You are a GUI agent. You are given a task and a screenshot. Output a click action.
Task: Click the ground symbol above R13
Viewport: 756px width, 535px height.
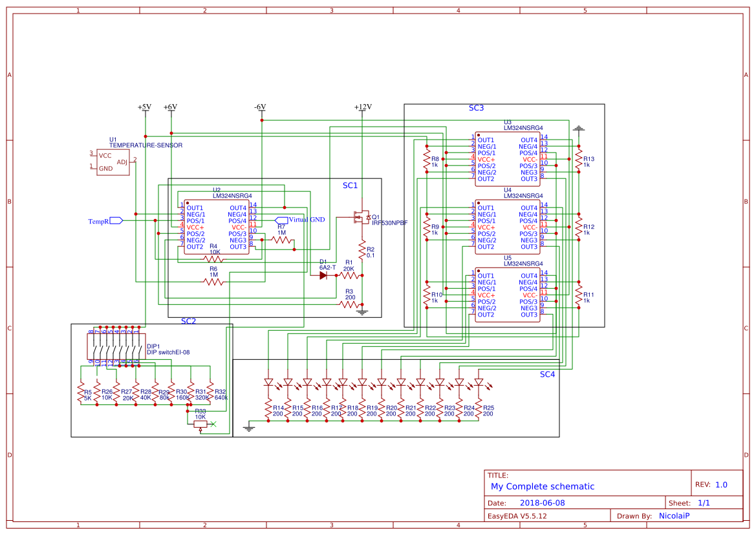[579, 129]
